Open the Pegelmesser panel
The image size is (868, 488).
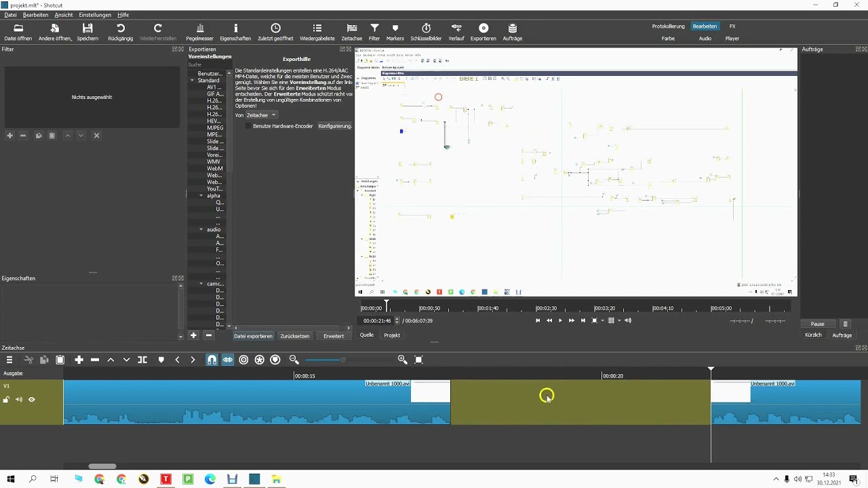tap(199, 32)
